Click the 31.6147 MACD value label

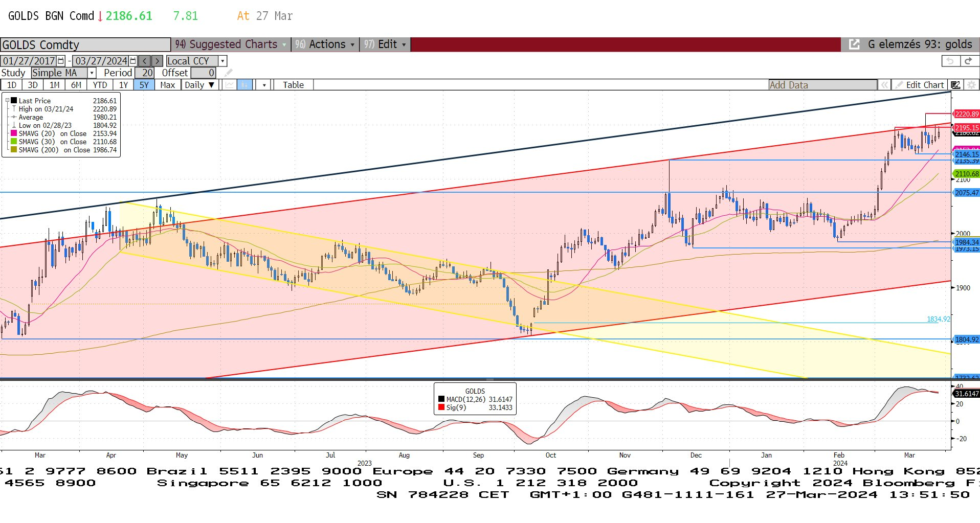click(x=966, y=394)
